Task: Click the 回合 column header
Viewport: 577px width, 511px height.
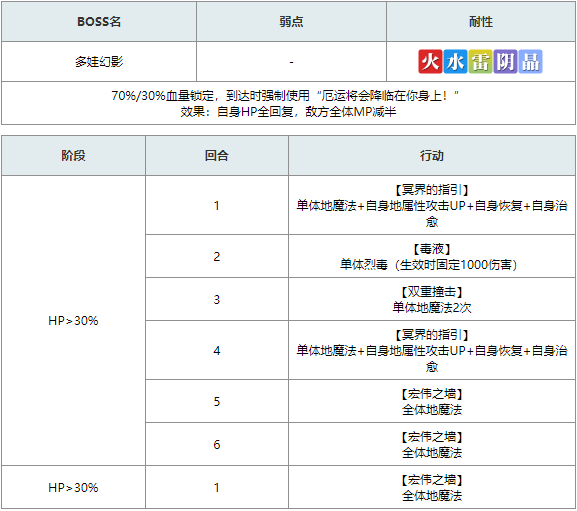Action: [x=217, y=155]
